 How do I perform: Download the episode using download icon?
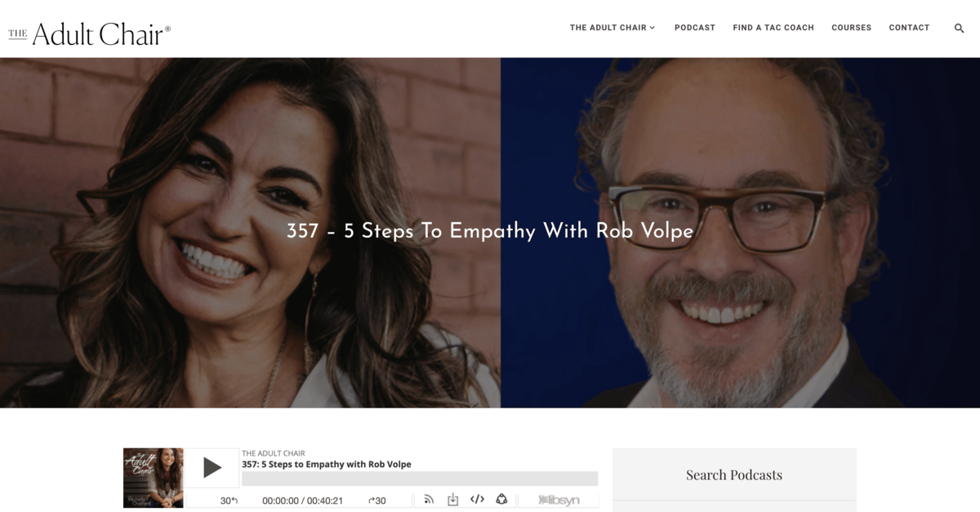point(452,500)
